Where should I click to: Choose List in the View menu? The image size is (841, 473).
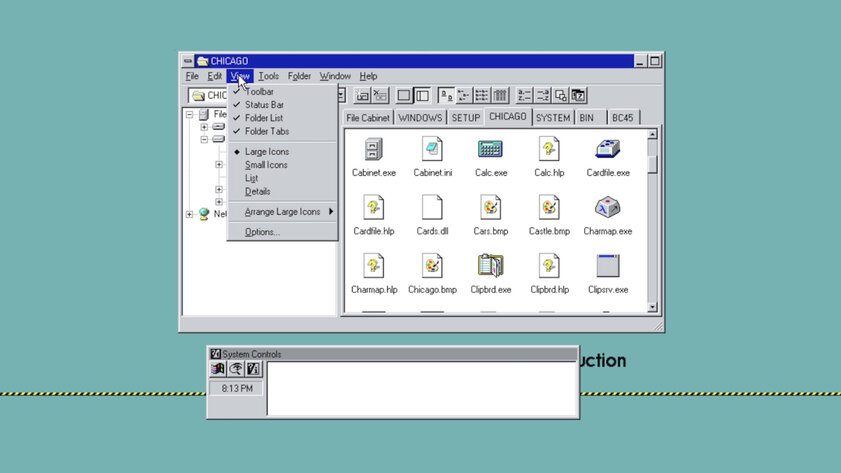pos(282,178)
